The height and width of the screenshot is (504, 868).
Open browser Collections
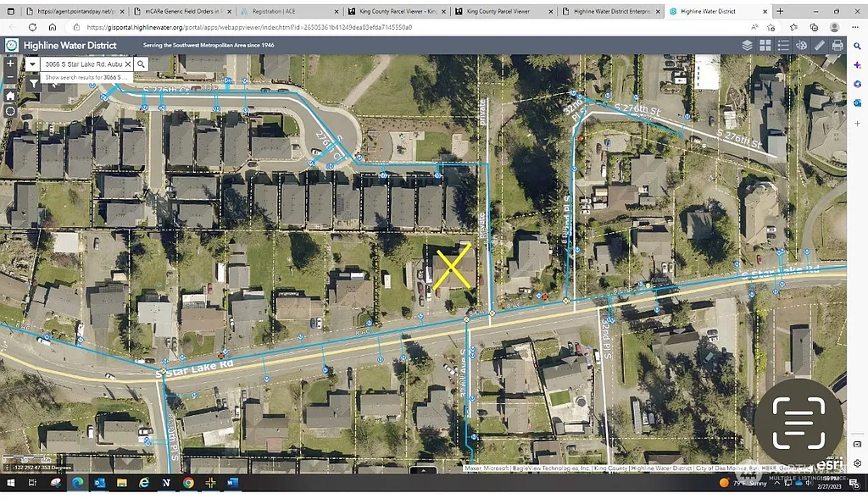point(814,27)
